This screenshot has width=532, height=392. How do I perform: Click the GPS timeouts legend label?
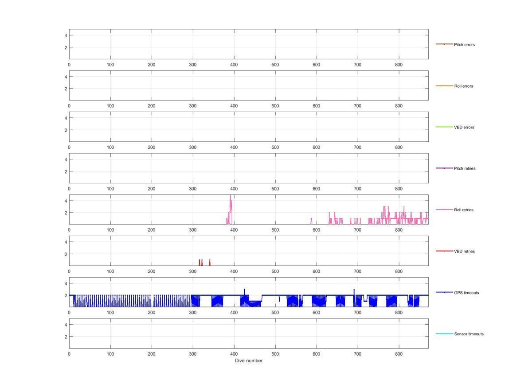pyautogui.click(x=466, y=293)
